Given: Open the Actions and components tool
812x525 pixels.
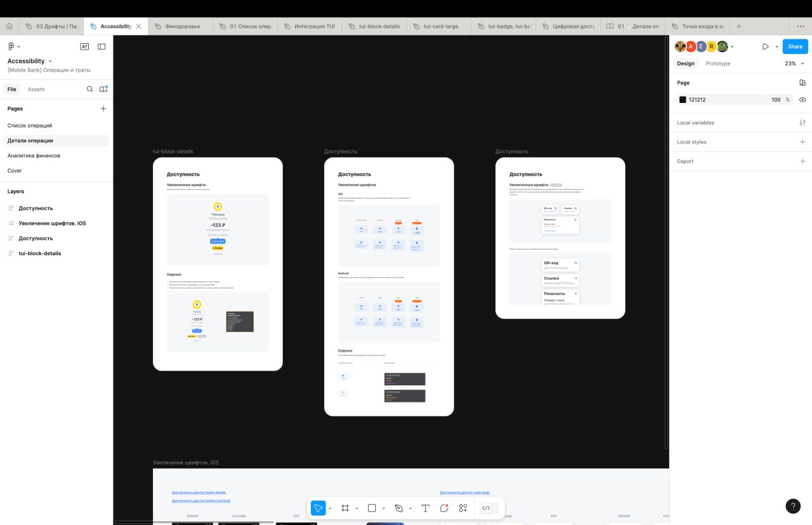Looking at the screenshot, I should 463,508.
